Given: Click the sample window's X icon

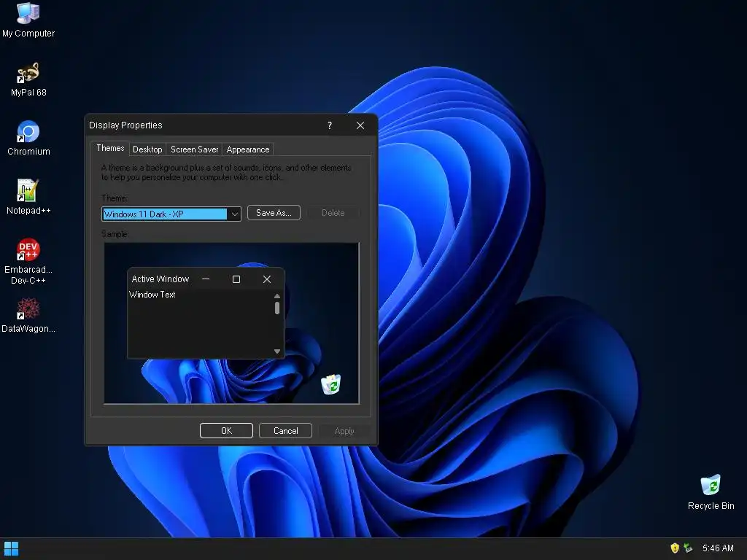Looking at the screenshot, I should [x=267, y=279].
